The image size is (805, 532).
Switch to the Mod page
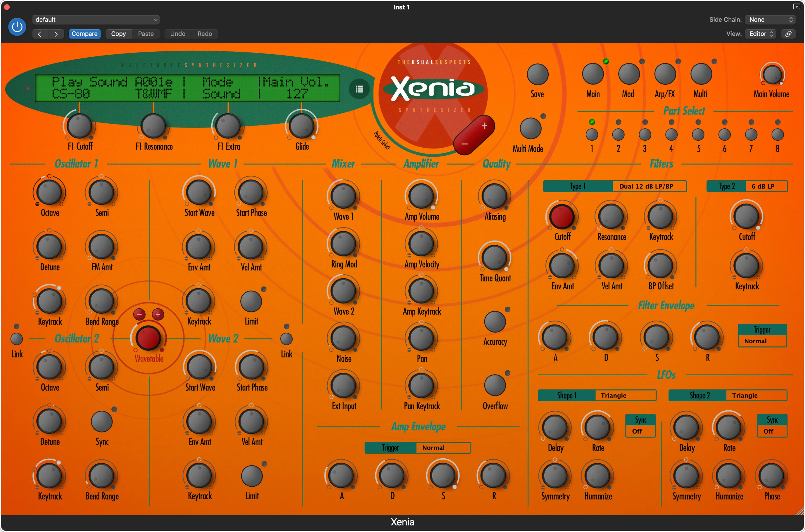(629, 74)
